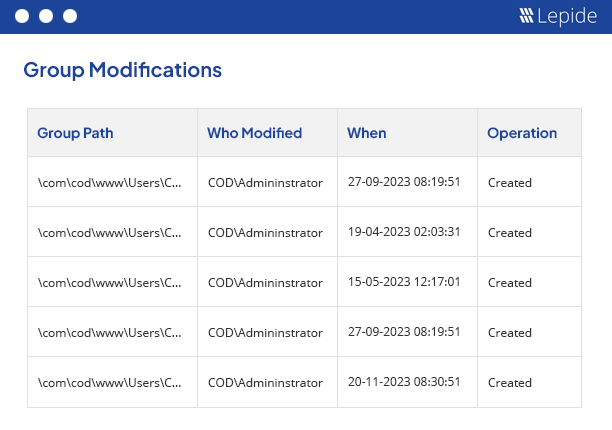Click COD\Admininstrator in the 20-11-2023 row
Screen dimensions: 612x430
point(265,382)
